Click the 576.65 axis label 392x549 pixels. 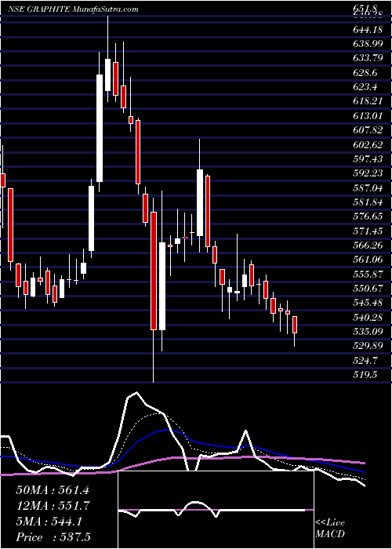pyautogui.click(x=369, y=217)
